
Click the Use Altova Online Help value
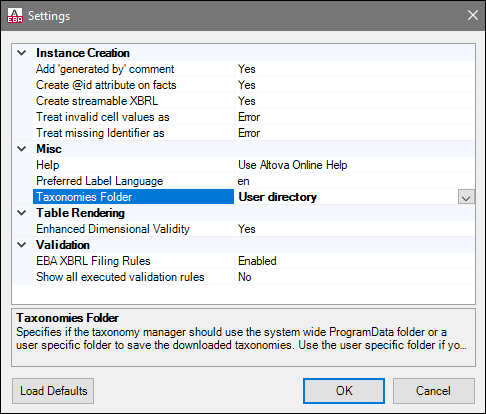tap(292, 165)
